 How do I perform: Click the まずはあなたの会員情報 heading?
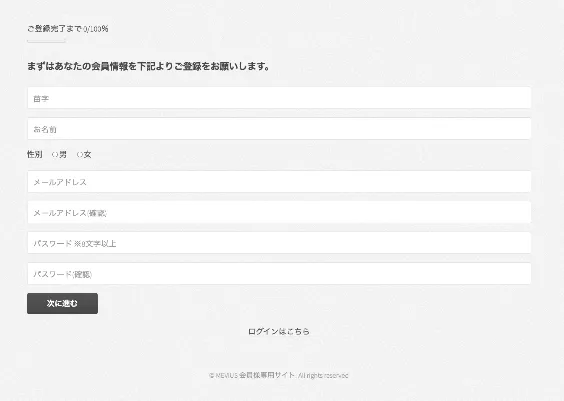coord(148,67)
